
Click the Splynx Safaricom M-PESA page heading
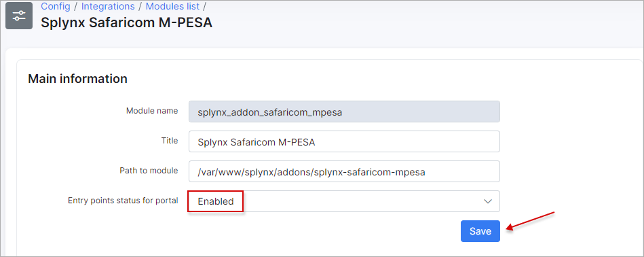(126, 22)
